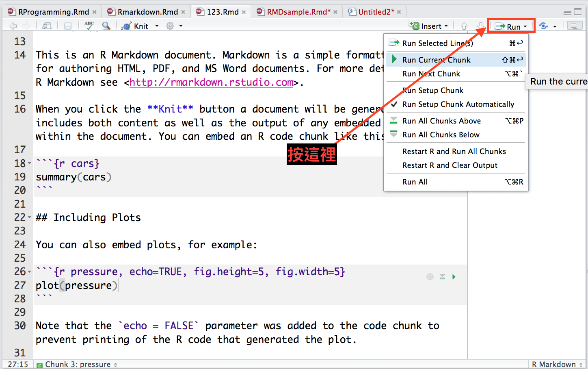Close the Rmarkdown.Rmd tab
Image resolution: width=588 pixels, height=369 pixels.
[183, 12]
